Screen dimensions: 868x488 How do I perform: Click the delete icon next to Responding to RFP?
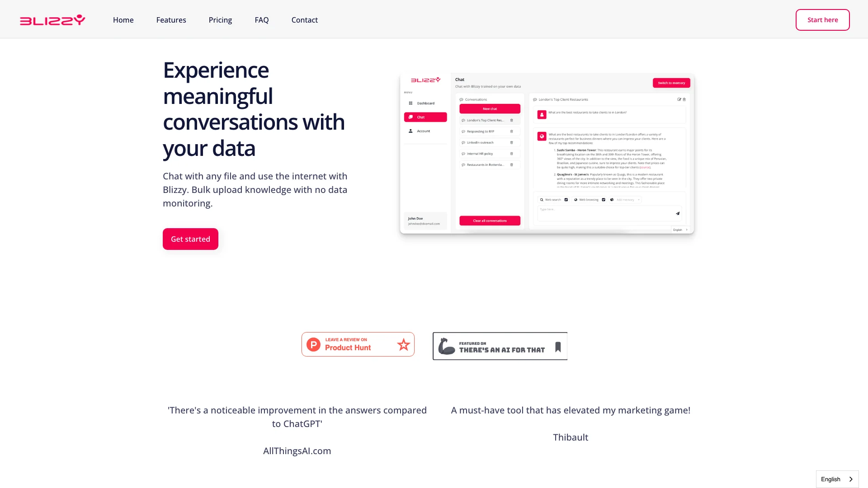(x=511, y=131)
